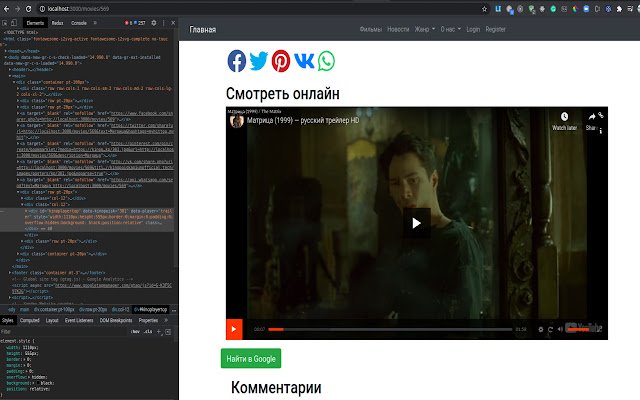The width and height of the screenshot is (640, 400).
Task: Share the page on VK
Action: coord(304,61)
